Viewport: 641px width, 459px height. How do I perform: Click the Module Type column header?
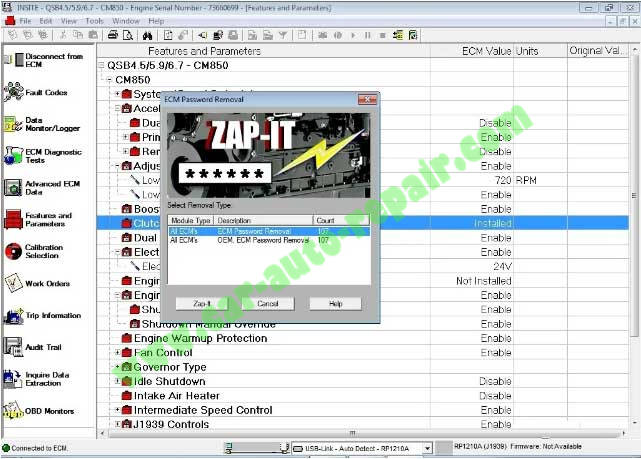[x=190, y=220]
